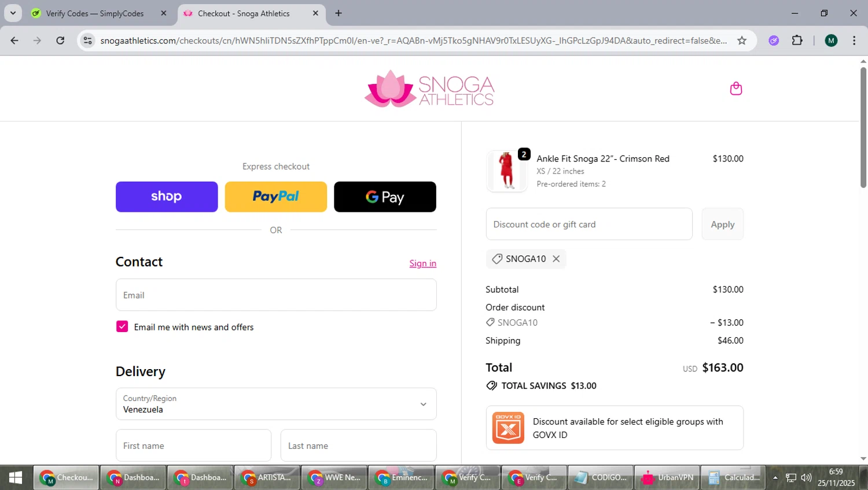Viewport: 868px width, 490px height.
Task: Pay with Shop Pay express button
Action: coord(167,197)
